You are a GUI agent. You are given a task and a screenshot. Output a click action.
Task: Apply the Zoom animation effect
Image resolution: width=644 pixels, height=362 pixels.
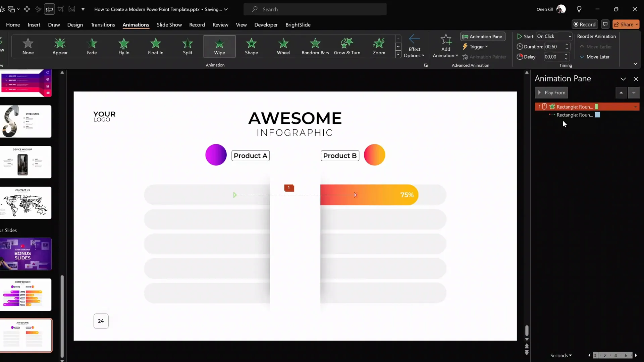pos(379,46)
